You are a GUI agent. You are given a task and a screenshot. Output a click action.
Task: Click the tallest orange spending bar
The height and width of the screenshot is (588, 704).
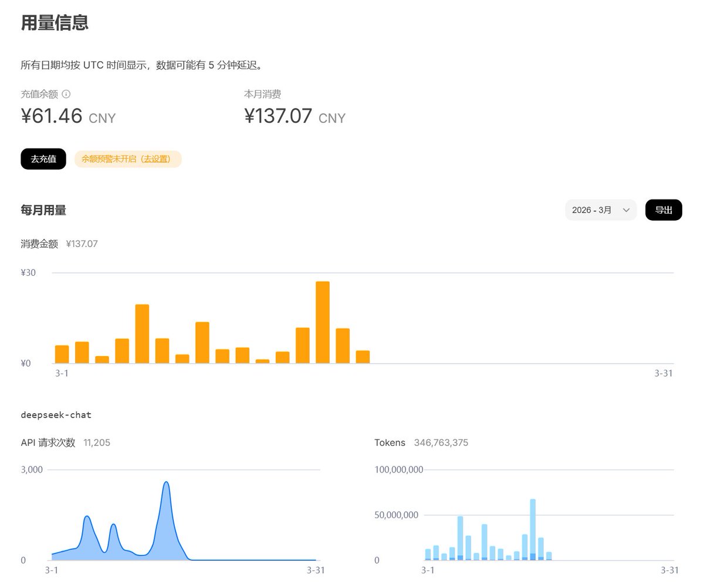323,322
